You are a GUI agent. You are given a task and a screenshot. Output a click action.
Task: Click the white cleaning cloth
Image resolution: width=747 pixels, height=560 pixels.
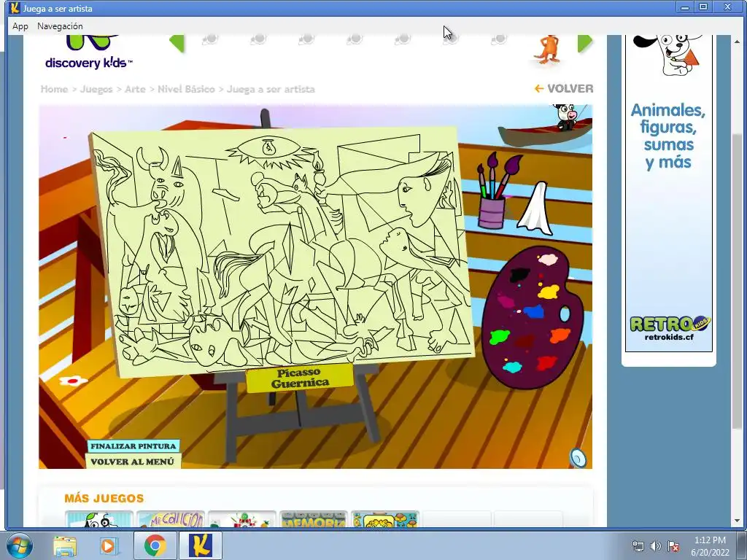coord(535,208)
